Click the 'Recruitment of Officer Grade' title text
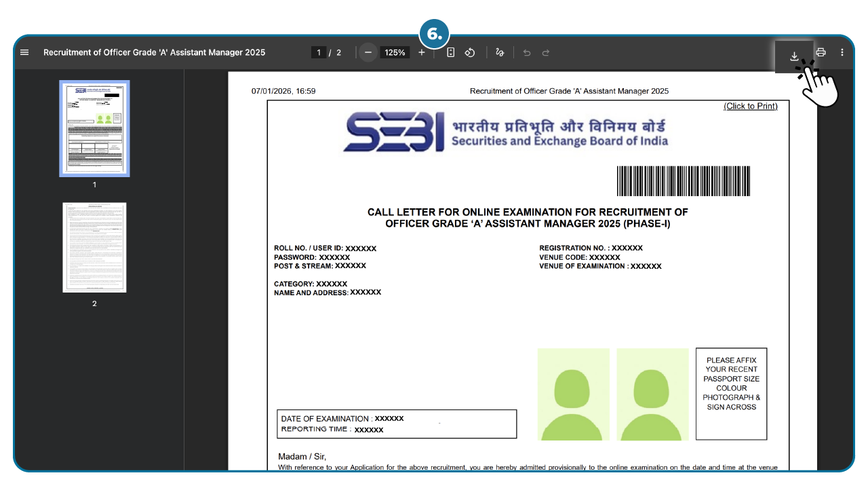The height and width of the screenshot is (488, 868). [154, 52]
